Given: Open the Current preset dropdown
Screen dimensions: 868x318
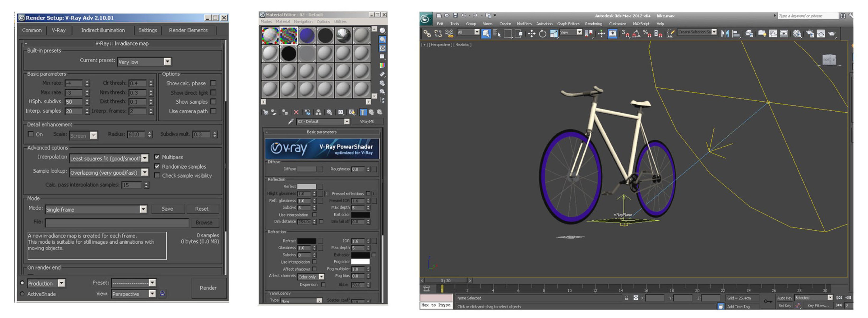Looking at the screenshot, I should 167,62.
